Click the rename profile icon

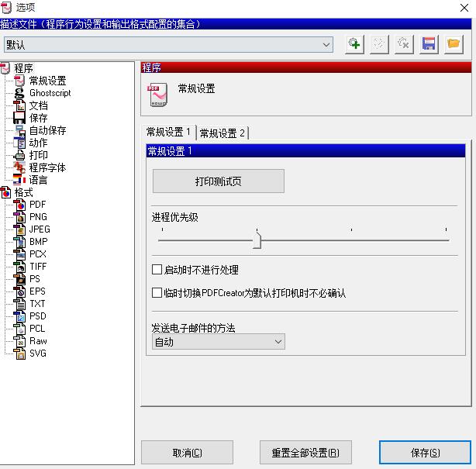(379, 44)
